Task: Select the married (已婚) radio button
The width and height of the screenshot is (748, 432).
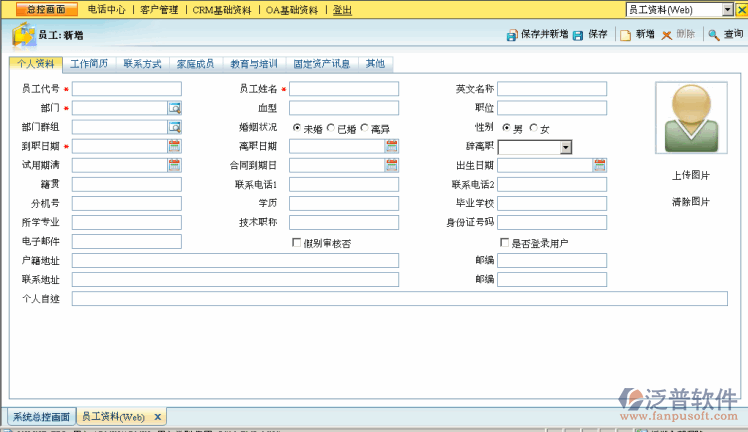Action: [x=331, y=128]
